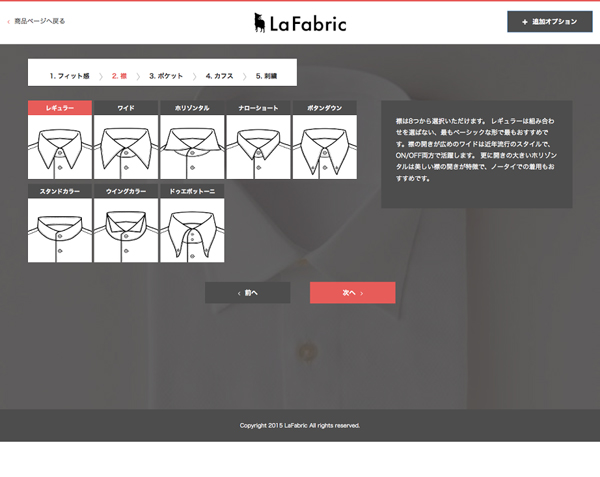Click the 次へ next button
Image resolution: width=600 pixels, height=477 pixels.
[x=352, y=293]
